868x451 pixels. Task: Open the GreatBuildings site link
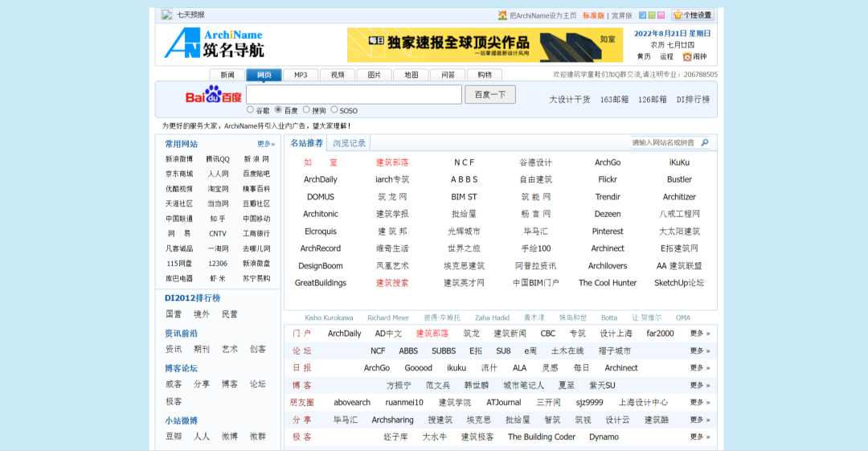[x=320, y=282]
